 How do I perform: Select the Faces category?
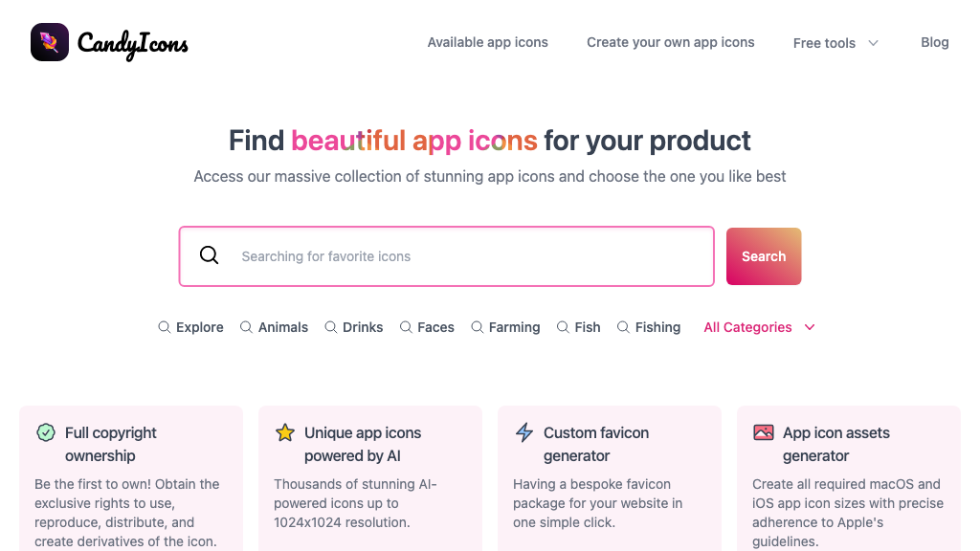pos(435,327)
